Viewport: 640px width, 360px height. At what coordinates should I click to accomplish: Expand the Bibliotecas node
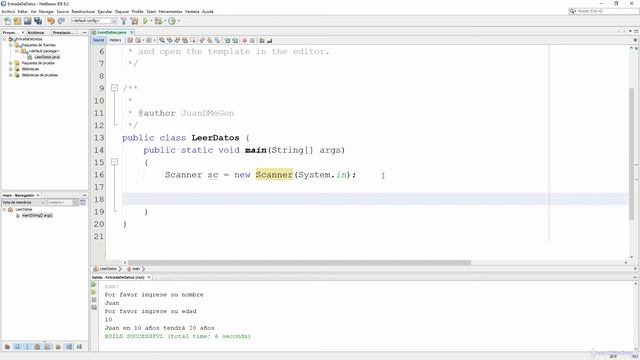(x=11, y=69)
